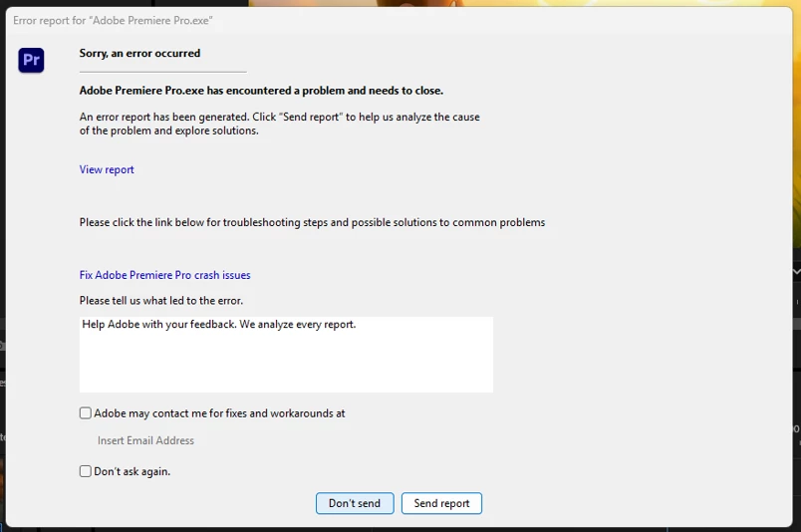Click the Insert Email Address field
The width and height of the screenshot is (801, 532).
(x=145, y=440)
